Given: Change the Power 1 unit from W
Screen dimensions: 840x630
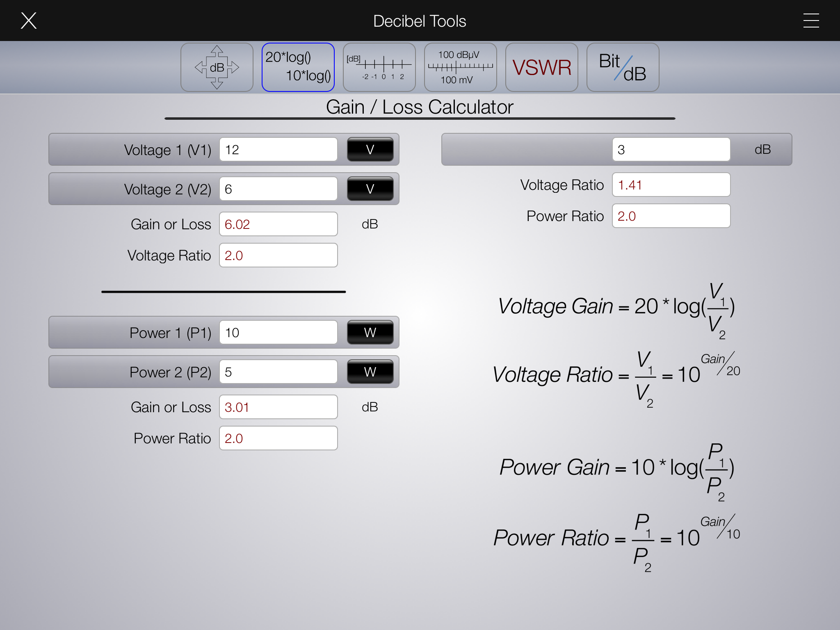Looking at the screenshot, I should pos(370,332).
